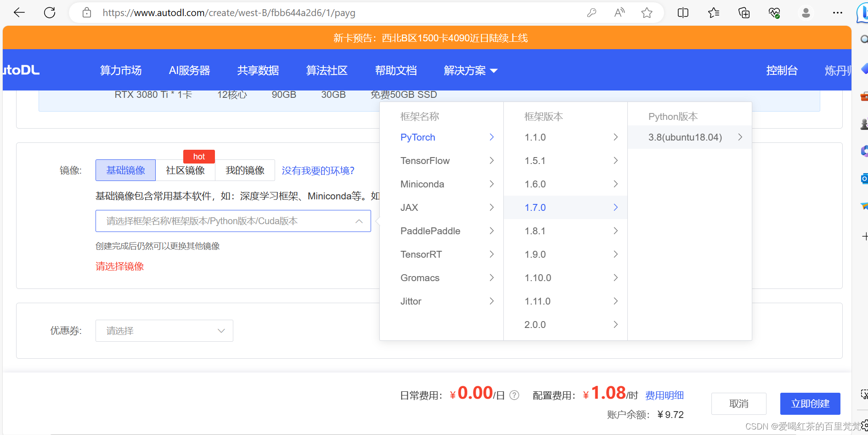Screen dimensions: 868x435
Task: Select TensorRT framework option
Action: [442, 254]
